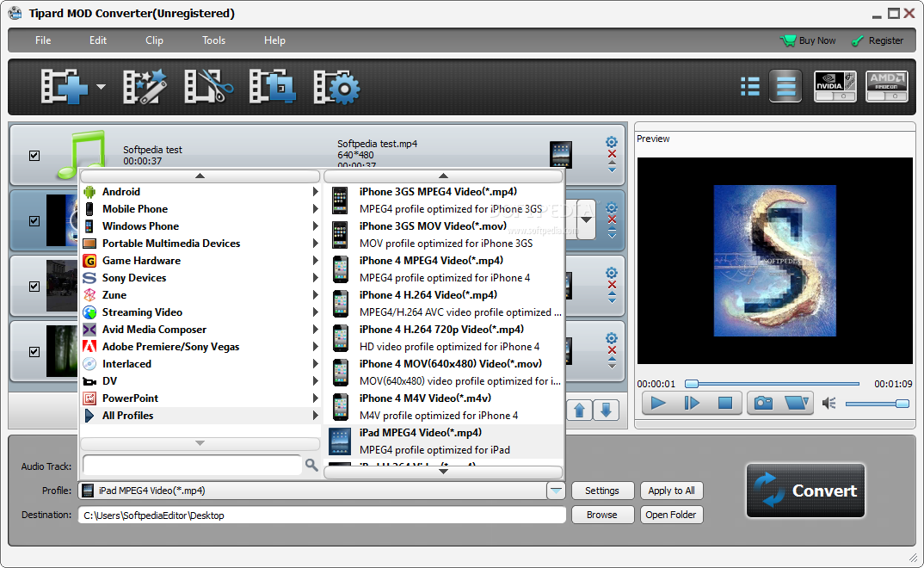Image resolution: width=924 pixels, height=568 pixels.
Task: Uncheck the Softpedia test file checkbox
Action: (34, 156)
